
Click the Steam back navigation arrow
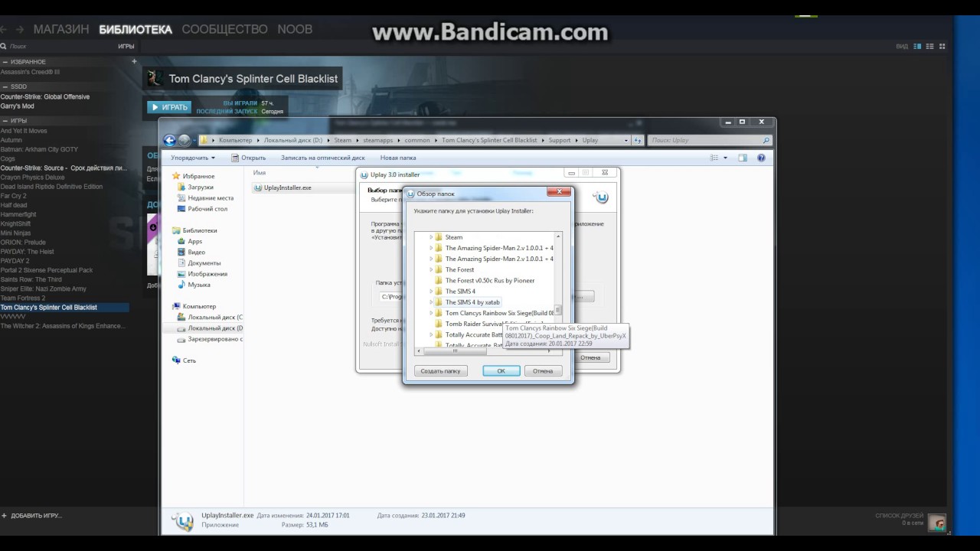[x=4, y=30]
